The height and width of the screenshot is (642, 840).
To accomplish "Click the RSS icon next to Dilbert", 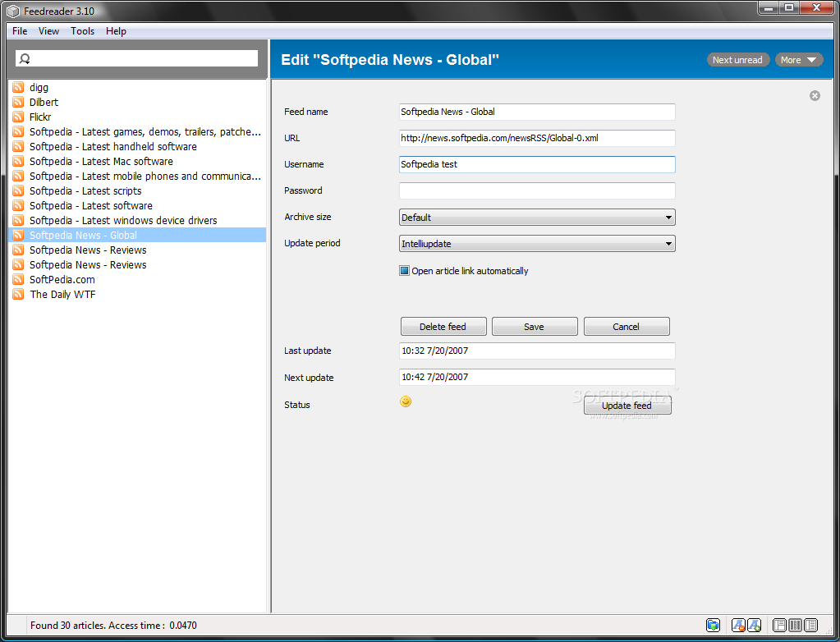I will click(x=18, y=102).
